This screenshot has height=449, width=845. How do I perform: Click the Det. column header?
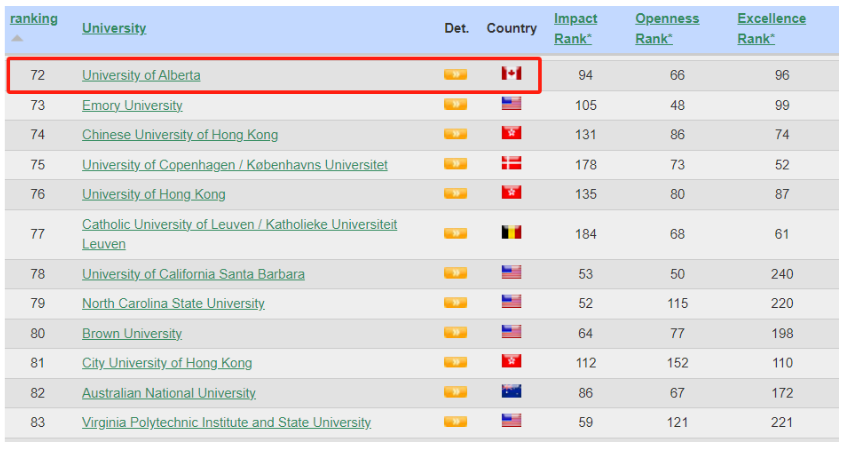[456, 28]
